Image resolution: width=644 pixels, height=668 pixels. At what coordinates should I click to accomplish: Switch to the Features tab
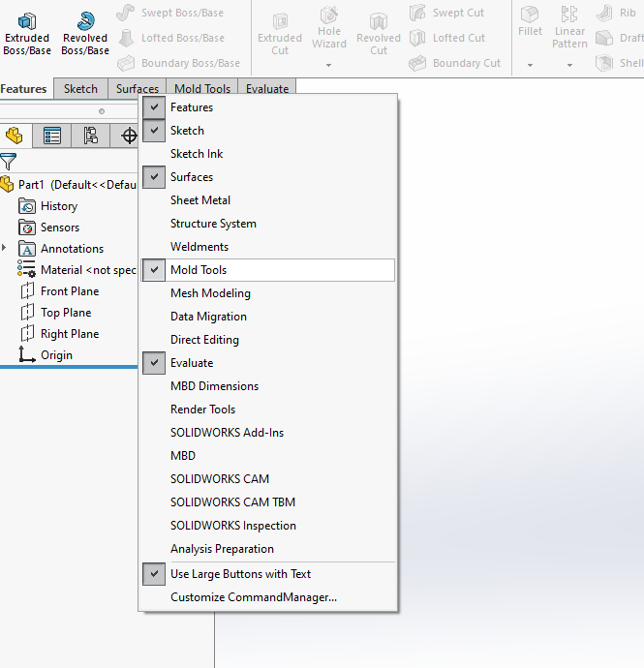24,89
